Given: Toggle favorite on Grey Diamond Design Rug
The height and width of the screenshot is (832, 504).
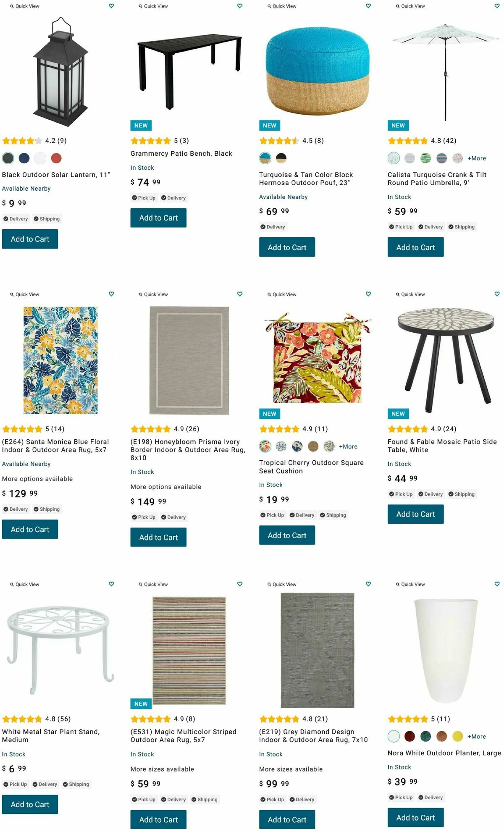Looking at the screenshot, I should pos(368,584).
